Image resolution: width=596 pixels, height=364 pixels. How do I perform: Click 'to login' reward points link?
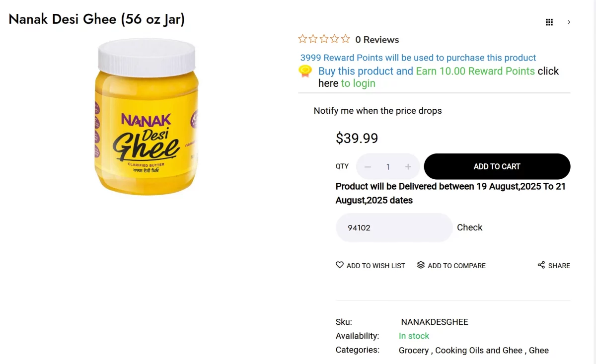pos(358,83)
